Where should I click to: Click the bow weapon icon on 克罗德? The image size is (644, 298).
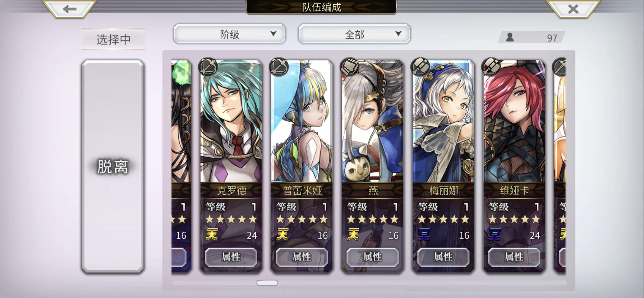[x=208, y=67]
